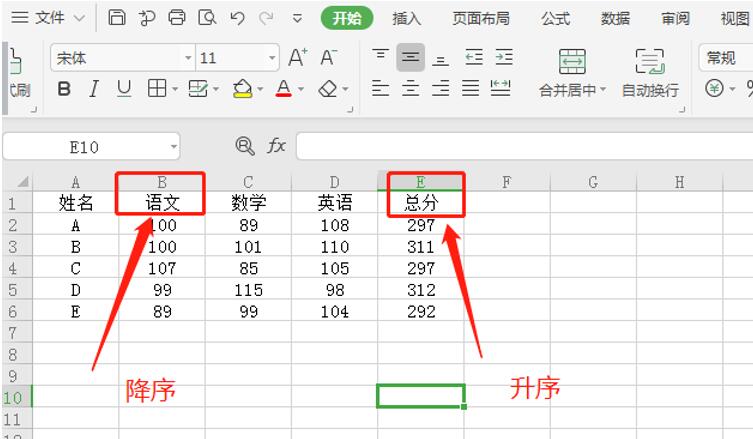Click the zoom magnifier icon by fx
The width and height of the screenshot is (753, 439).
[245, 146]
